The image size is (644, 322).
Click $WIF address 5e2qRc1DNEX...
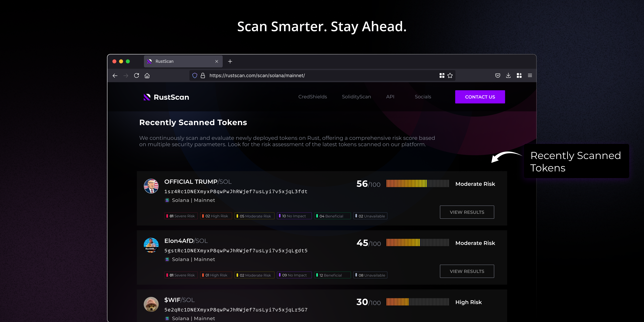(x=236, y=310)
